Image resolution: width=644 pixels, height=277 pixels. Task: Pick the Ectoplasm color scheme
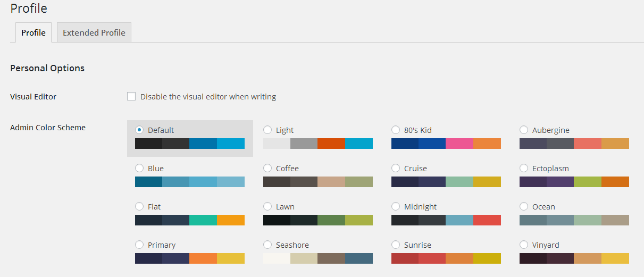[x=524, y=168]
